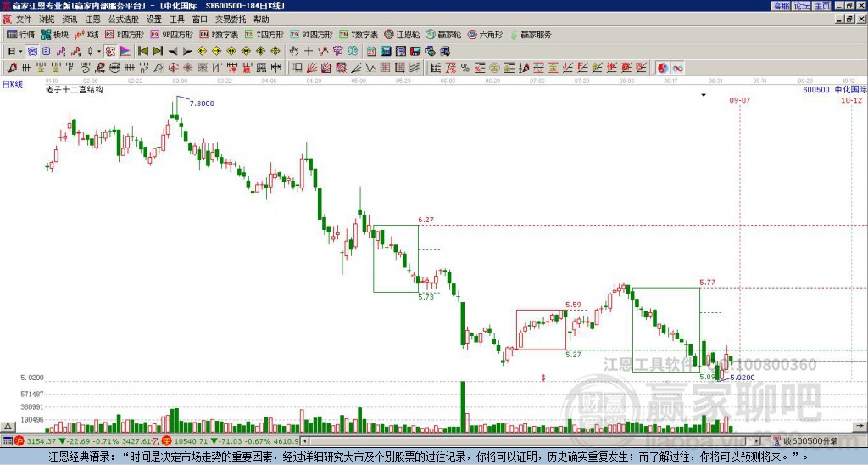Toggle the pink flag indicator icon
The image size is (868, 465).
[125, 51]
